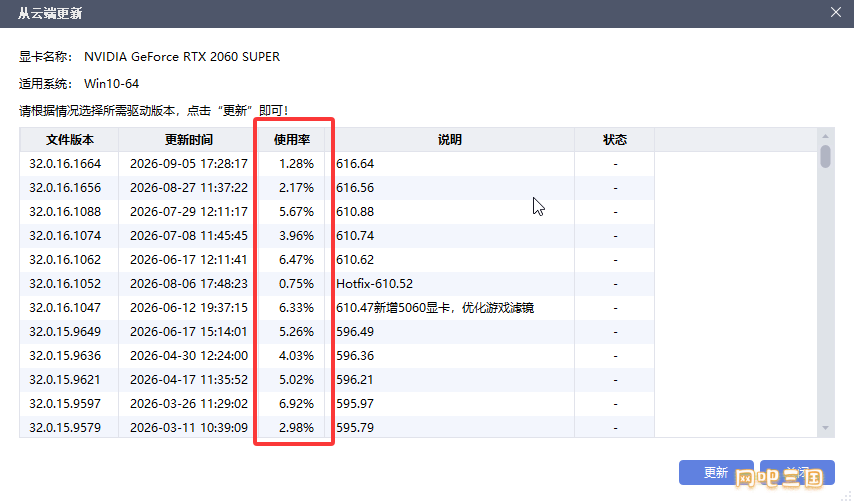Click update time 2026-08-06 17:48:23
Viewport: 854px width, 503px height.
pos(188,284)
